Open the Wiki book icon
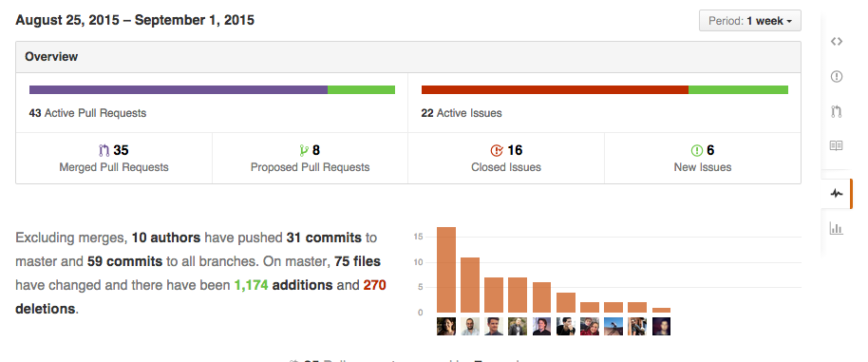Screen dimensions: 868x362 [837, 145]
